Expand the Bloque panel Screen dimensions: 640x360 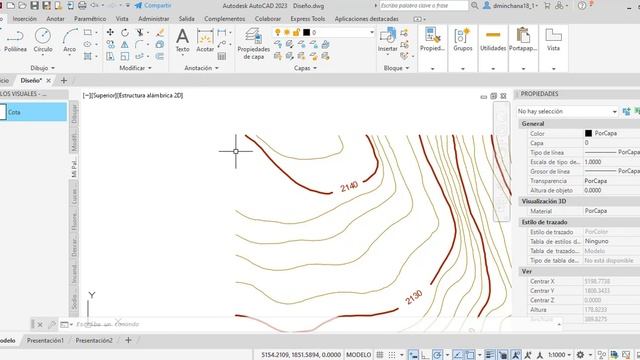point(396,68)
